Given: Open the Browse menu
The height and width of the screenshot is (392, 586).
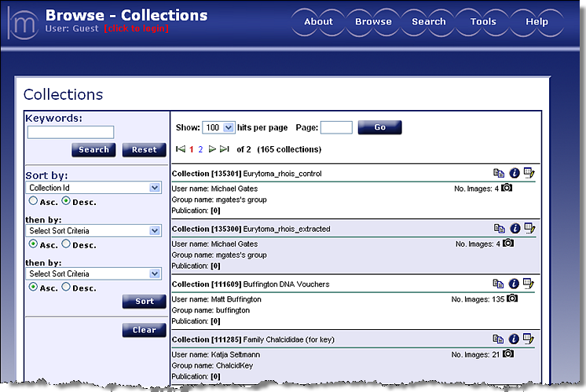Looking at the screenshot, I should [x=373, y=21].
